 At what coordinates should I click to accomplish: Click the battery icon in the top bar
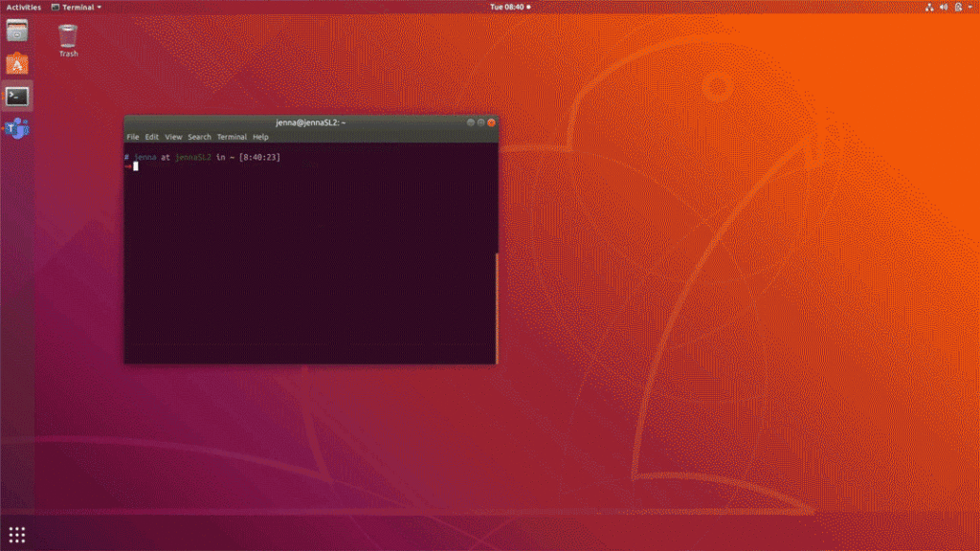957,8
